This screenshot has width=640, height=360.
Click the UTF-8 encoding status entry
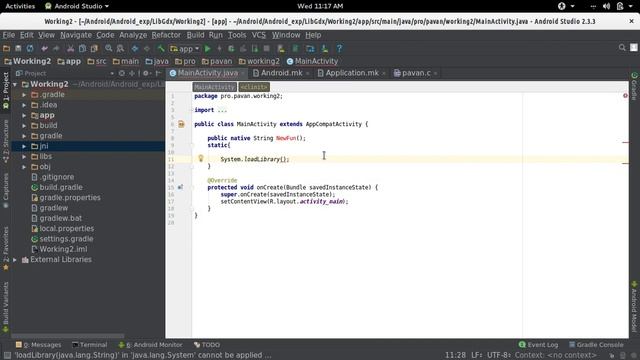click(x=499, y=355)
